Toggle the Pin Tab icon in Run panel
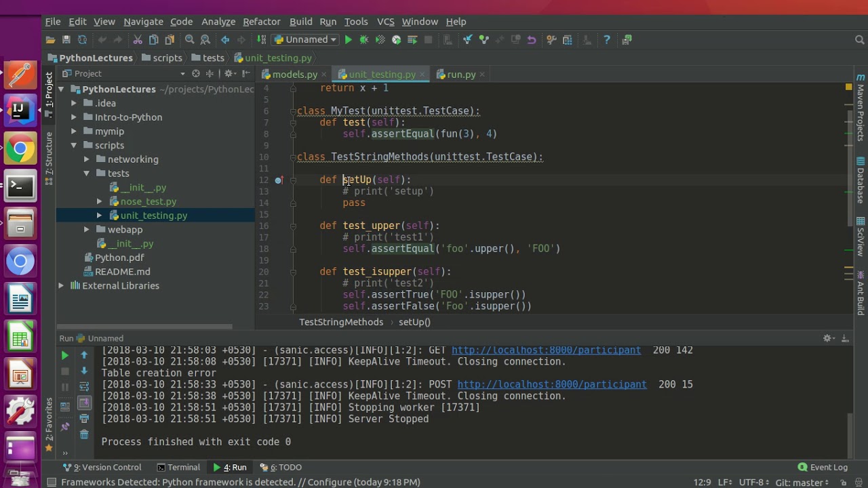 click(x=65, y=427)
